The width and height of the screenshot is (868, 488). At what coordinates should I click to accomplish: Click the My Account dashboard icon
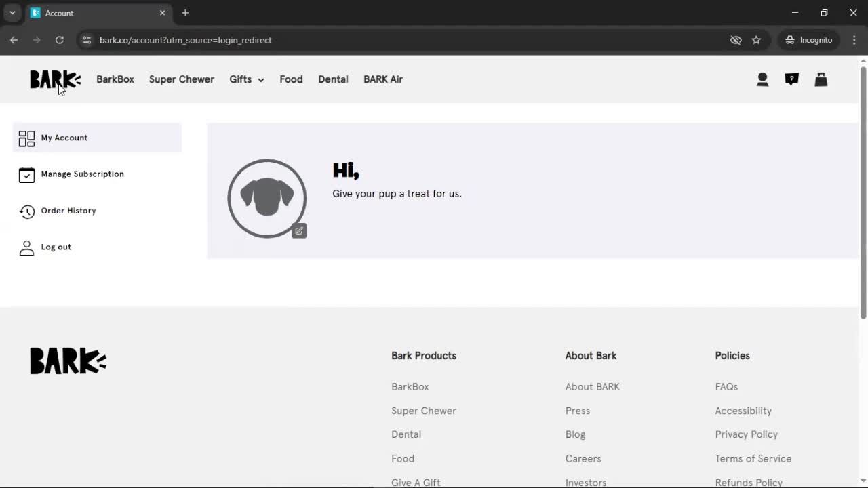26,138
